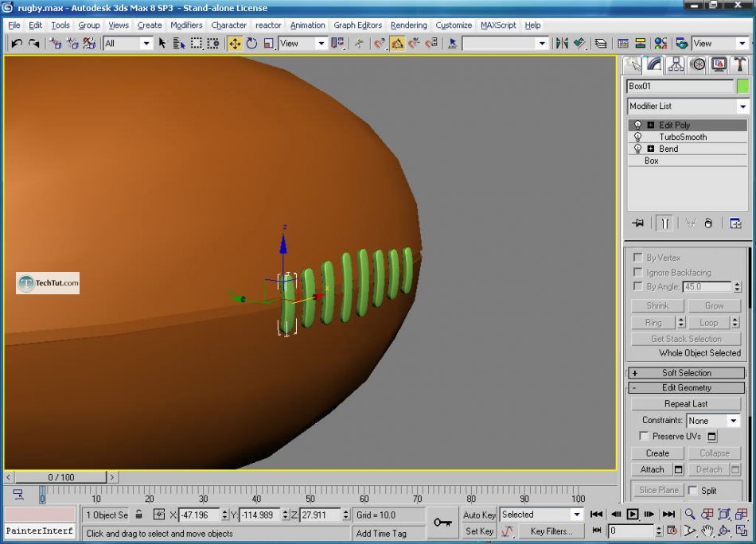The height and width of the screenshot is (544, 756).
Task: Toggle Edit Poly modifier lightbulb
Action: coord(638,125)
